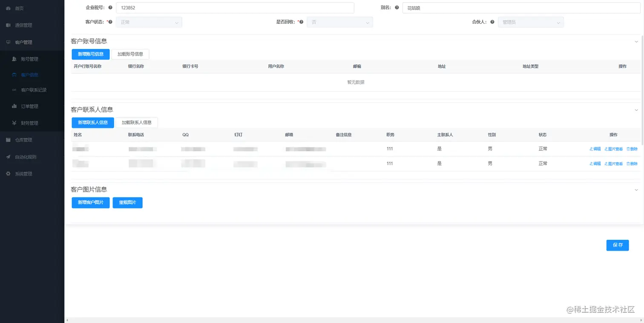644x323 pixels.
Task: Click the 通信管理 sidebar icon
Action: (x=8, y=25)
